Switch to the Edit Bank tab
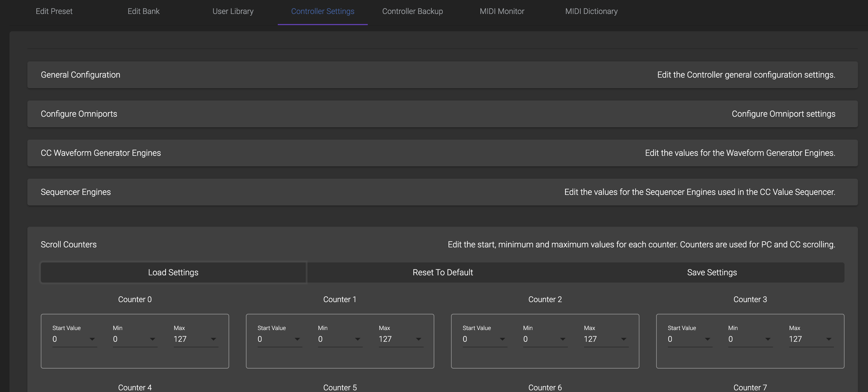868x392 pixels. [144, 11]
